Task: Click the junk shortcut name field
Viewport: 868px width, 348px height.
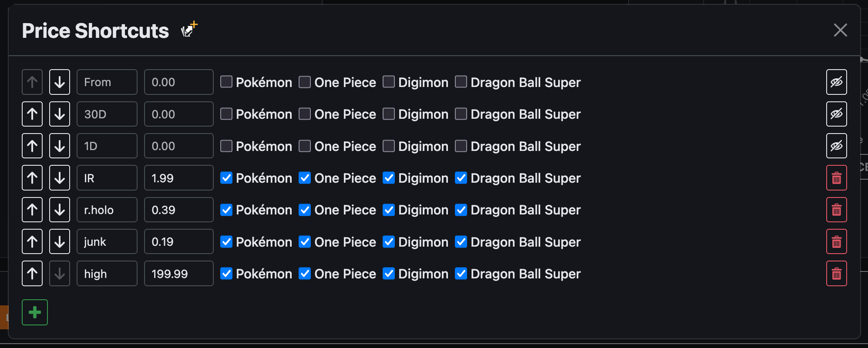Action: point(107,241)
